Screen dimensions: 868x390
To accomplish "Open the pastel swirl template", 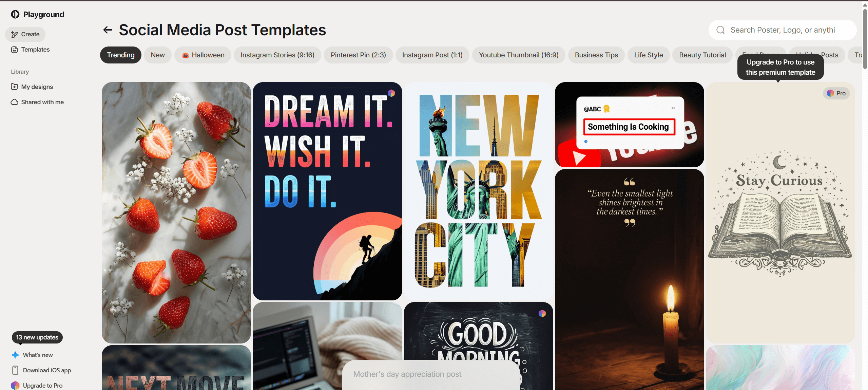I will [x=780, y=368].
